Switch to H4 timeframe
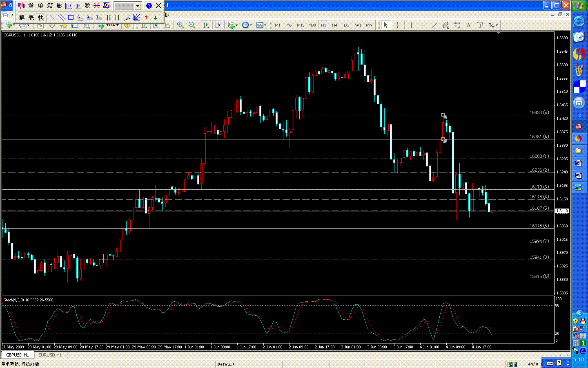This screenshot has height=368, width=588. click(x=335, y=25)
